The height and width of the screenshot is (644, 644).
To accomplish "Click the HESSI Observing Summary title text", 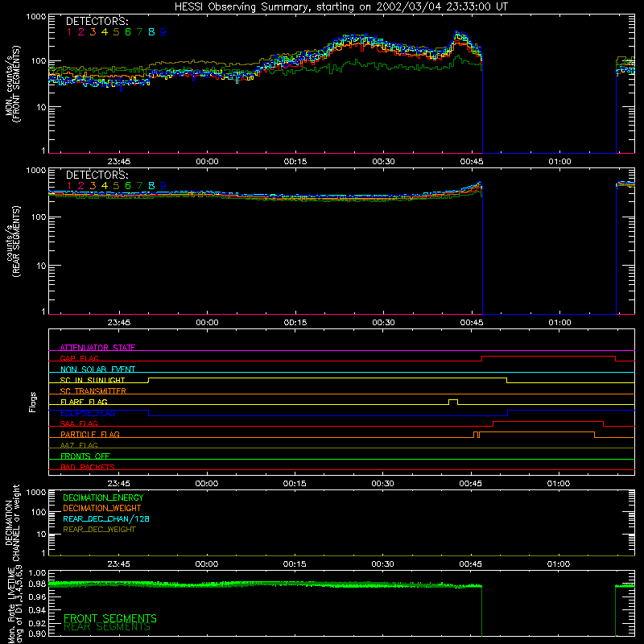I will [341, 6].
